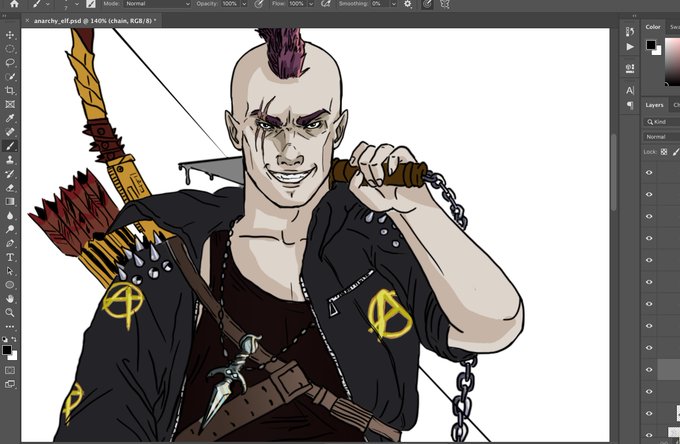
Task: Select the Eraser tool
Action: 10,188
